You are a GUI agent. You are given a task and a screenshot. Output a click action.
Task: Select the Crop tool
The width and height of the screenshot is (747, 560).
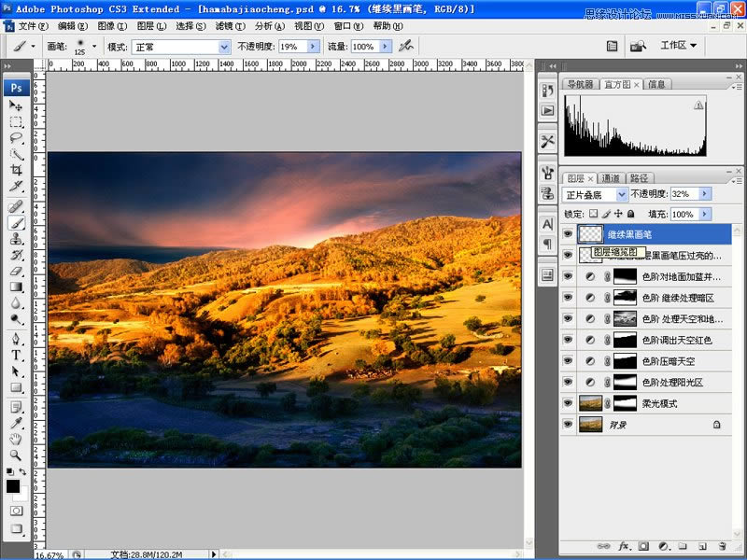(16, 170)
